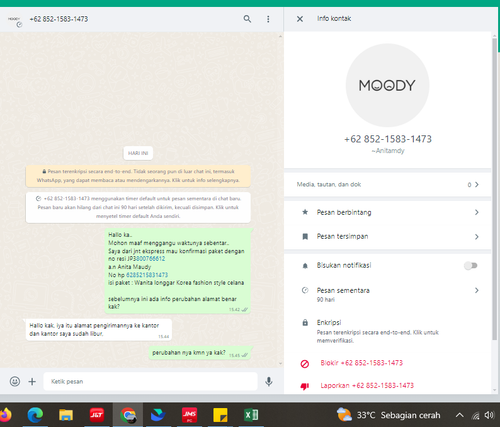500x427 pixels.
Task: Click the red thumbs-down report icon
Action: click(305, 386)
